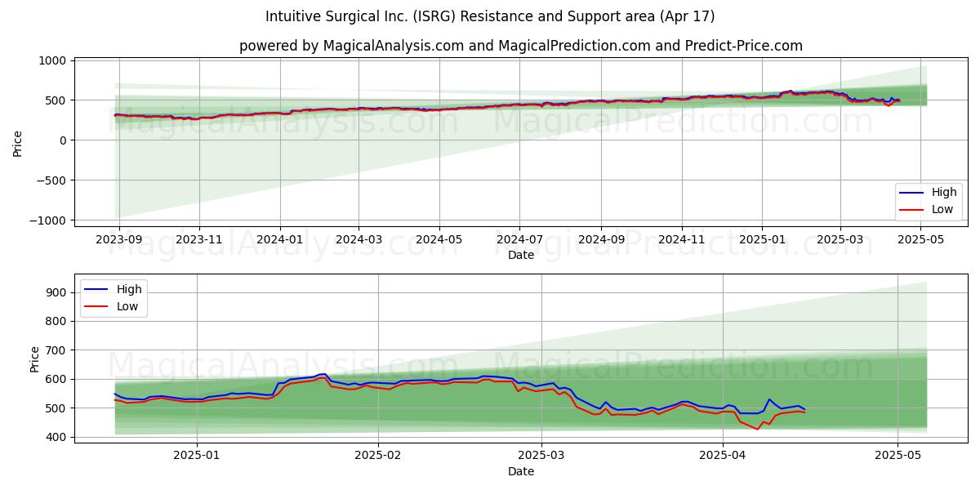Click the bottom chart y-axis value '400'
The image size is (980, 490).
[57, 437]
